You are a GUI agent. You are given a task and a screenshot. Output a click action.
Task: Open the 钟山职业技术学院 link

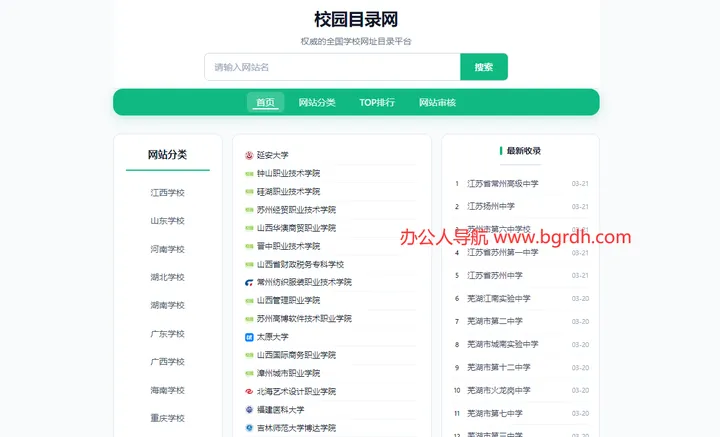coord(288,174)
